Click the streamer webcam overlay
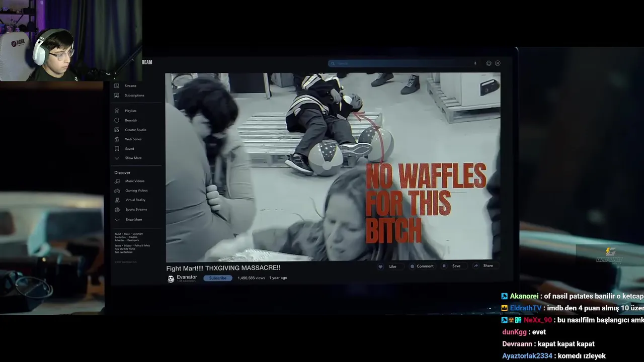 [x=71, y=40]
